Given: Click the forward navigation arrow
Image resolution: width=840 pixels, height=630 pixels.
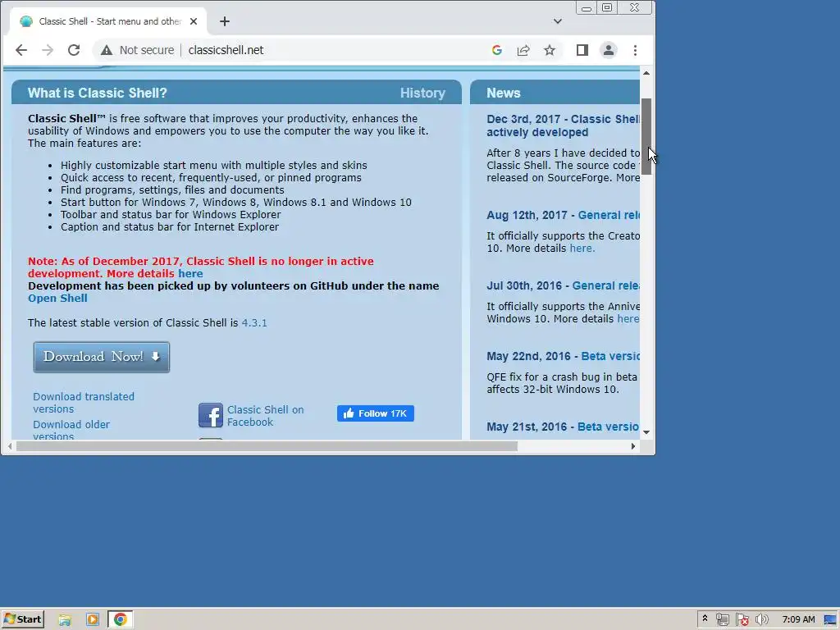Looking at the screenshot, I should pyautogui.click(x=48, y=50).
